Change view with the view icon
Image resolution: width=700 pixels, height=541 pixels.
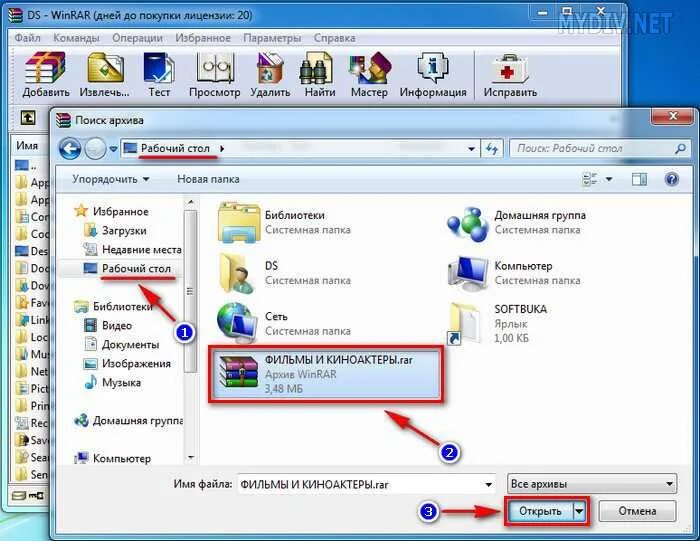coord(590,179)
